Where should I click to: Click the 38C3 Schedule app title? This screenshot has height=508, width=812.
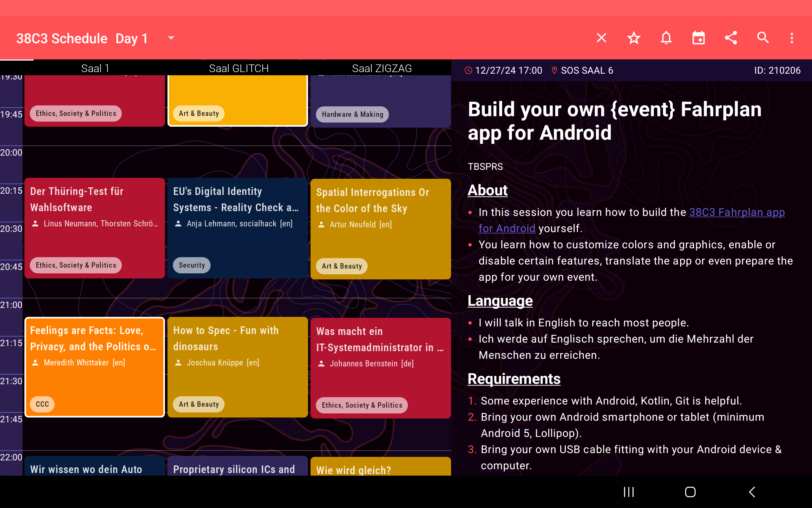click(62, 38)
